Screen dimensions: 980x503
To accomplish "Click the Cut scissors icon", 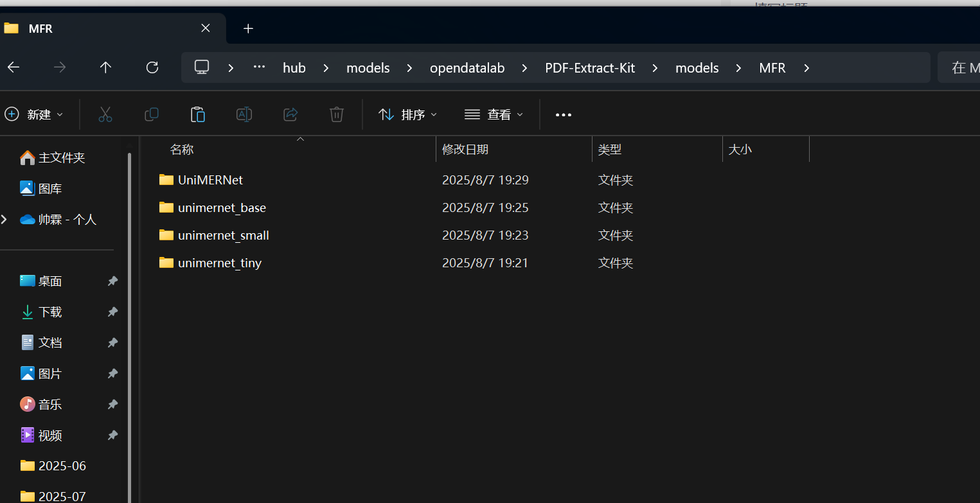I will [105, 114].
